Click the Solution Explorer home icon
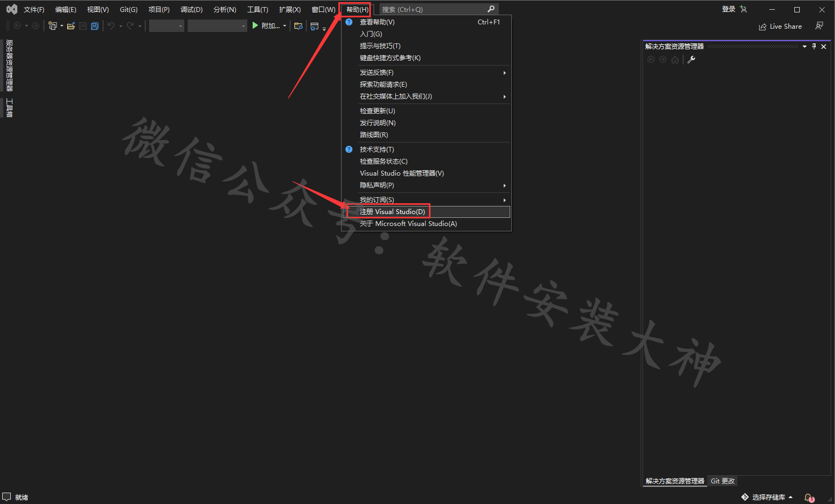 [675, 60]
